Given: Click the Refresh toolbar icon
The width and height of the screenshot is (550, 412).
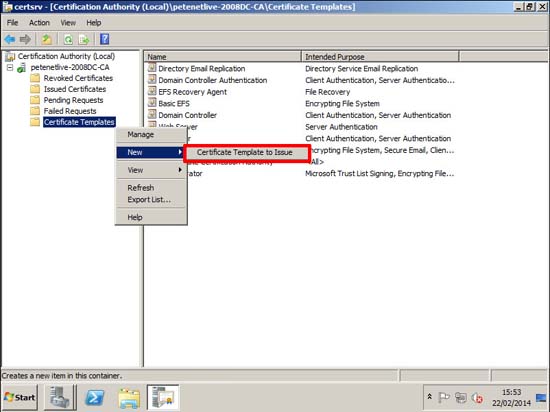Looking at the screenshot, I should [x=68, y=39].
